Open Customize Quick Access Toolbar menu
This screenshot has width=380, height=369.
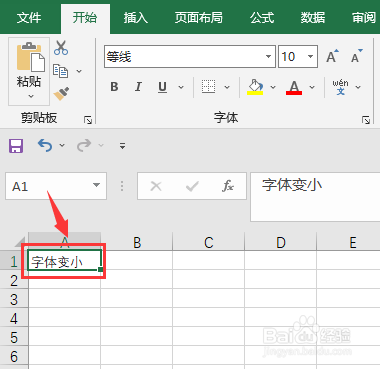(122, 146)
